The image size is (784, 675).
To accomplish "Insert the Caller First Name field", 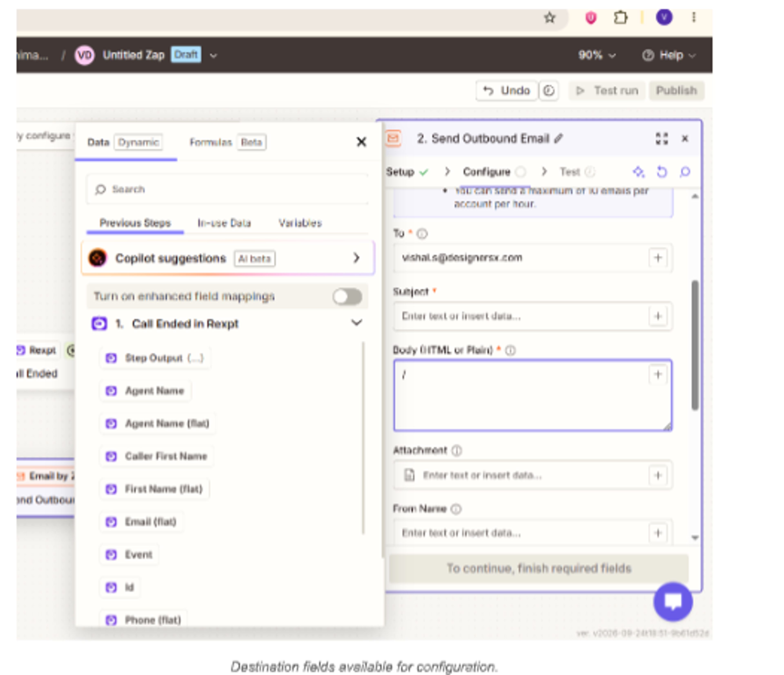I will pos(157,456).
